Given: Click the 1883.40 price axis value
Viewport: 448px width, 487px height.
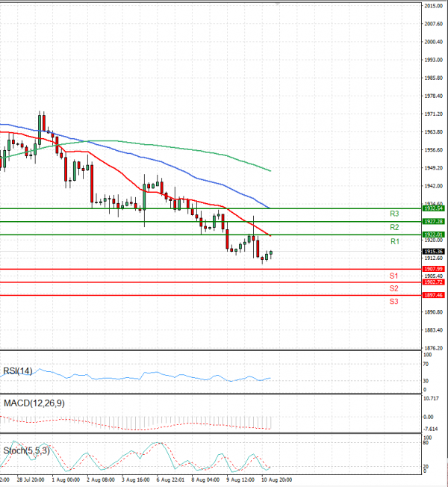Looking at the screenshot, I should (x=433, y=330).
